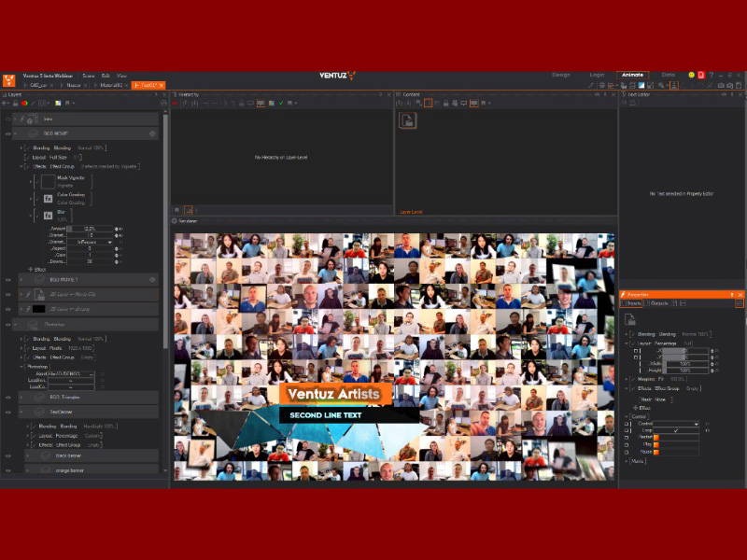Open the Scene menu
The image size is (747, 560).
pyautogui.click(x=89, y=76)
